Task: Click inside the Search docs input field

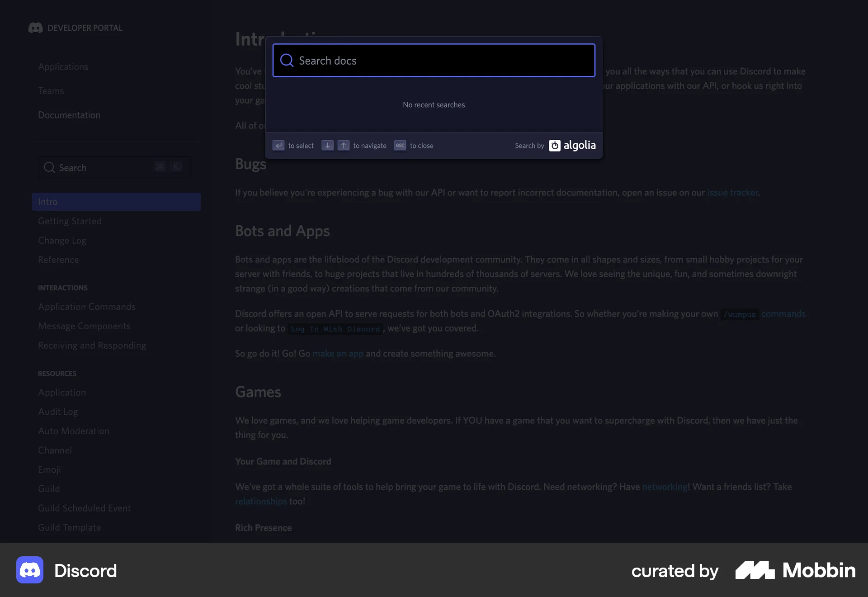Action: click(434, 60)
